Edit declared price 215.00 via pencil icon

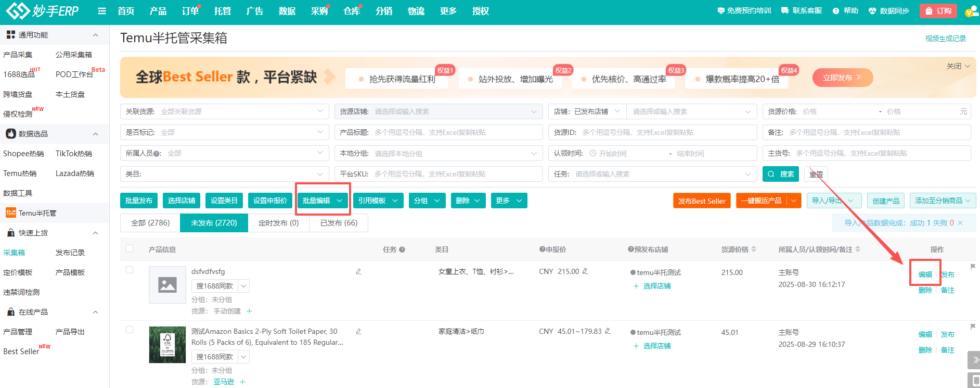[x=585, y=271]
